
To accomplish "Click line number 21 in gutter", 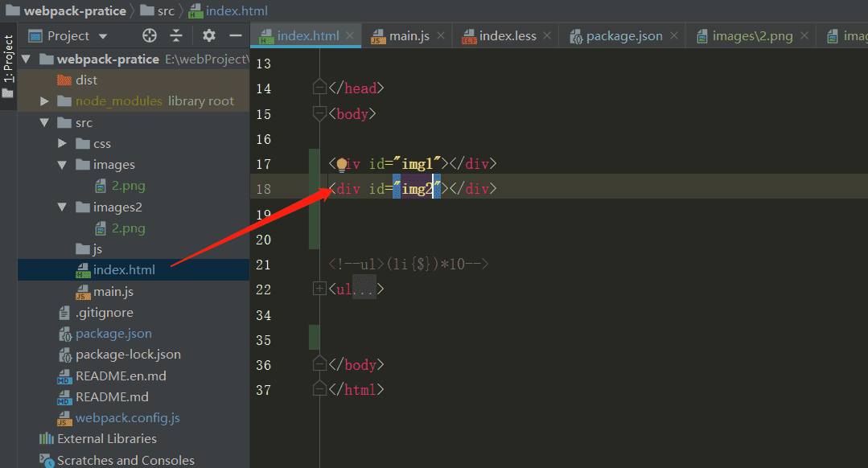I will pos(264,265).
